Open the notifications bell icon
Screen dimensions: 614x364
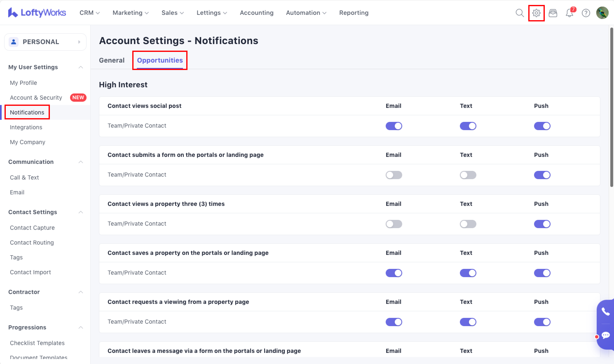point(569,13)
